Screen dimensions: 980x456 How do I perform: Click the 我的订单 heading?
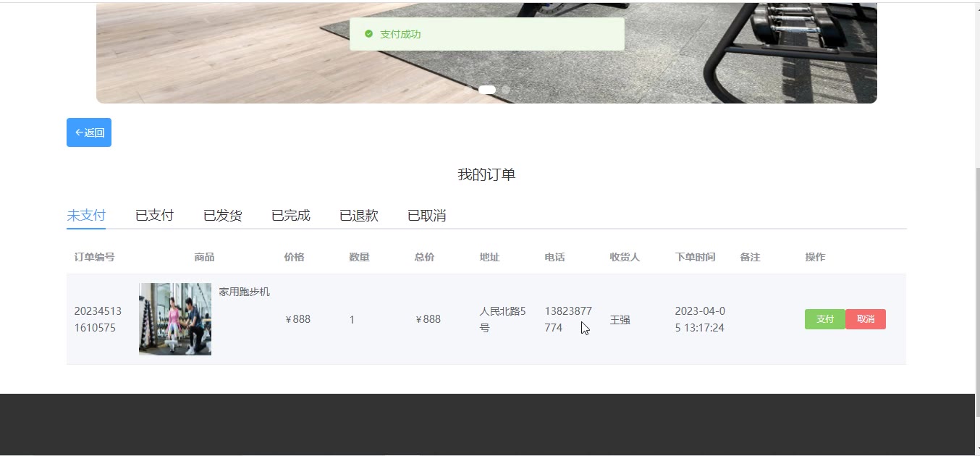coord(486,174)
